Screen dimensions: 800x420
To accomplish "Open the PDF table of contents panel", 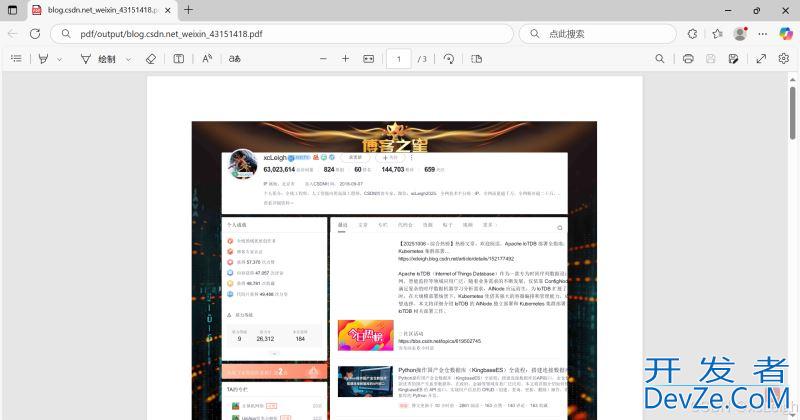I will click(x=16, y=59).
